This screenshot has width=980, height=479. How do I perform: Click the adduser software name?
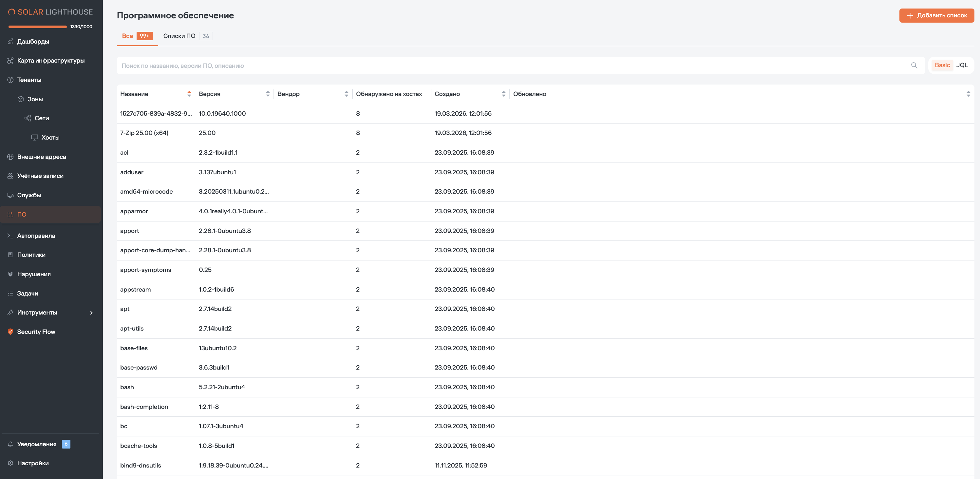tap(132, 172)
